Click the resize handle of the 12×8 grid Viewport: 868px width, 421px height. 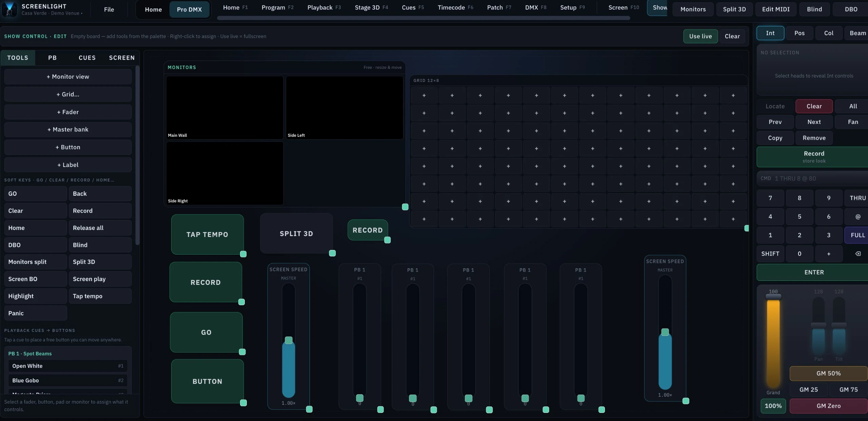coord(746,228)
